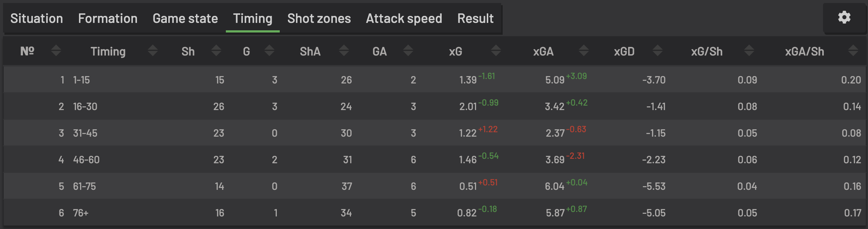Sort table by № column arrows
The height and width of the screenshot is (229, 868).
point(56,51)
